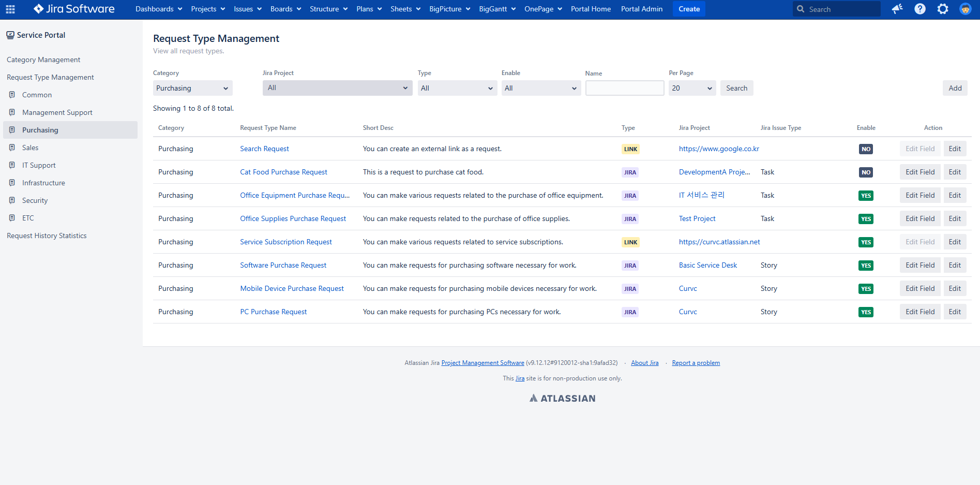Click the icon beside Sales category

click(12, 148)
